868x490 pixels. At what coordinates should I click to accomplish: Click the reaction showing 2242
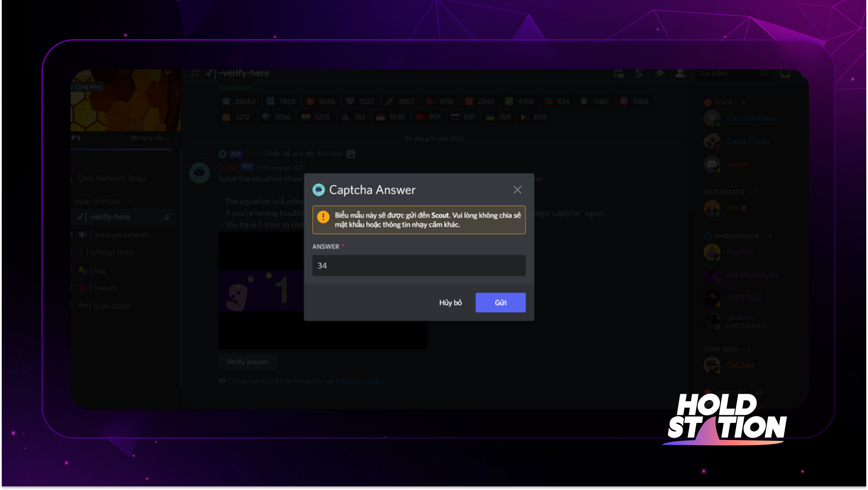(480, 101)
